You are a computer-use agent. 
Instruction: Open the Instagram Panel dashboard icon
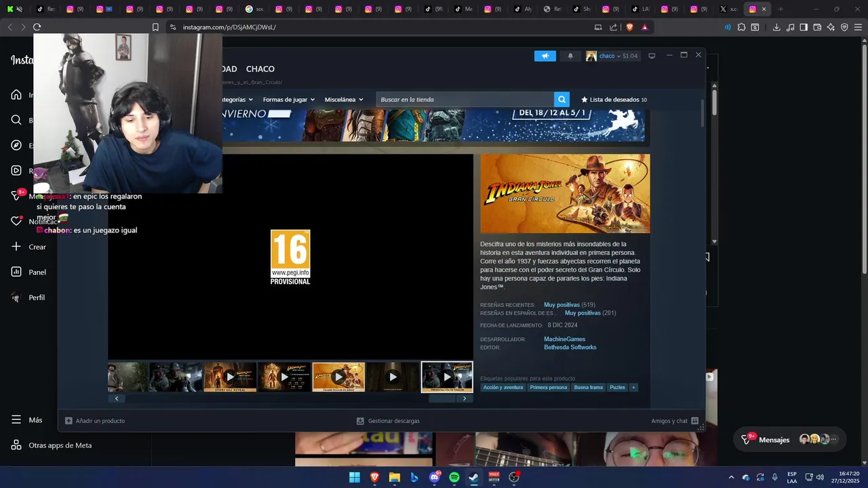[x=16, y=272]
